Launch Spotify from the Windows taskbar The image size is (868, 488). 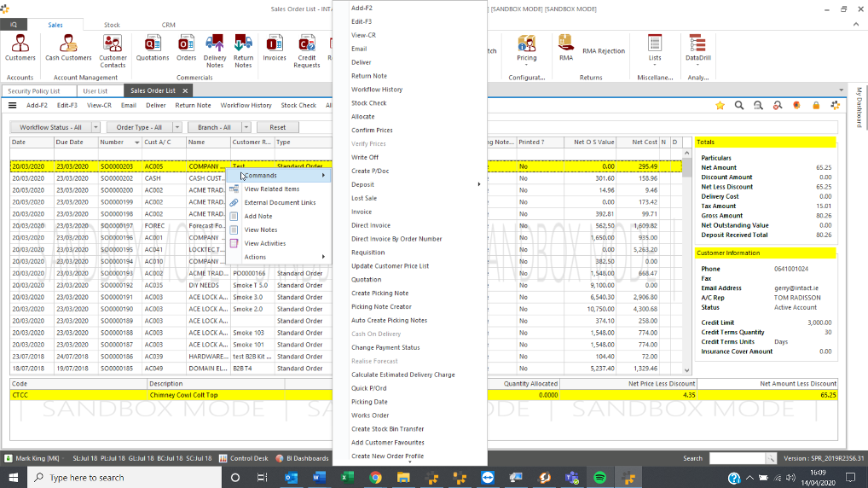coord(599,478)
